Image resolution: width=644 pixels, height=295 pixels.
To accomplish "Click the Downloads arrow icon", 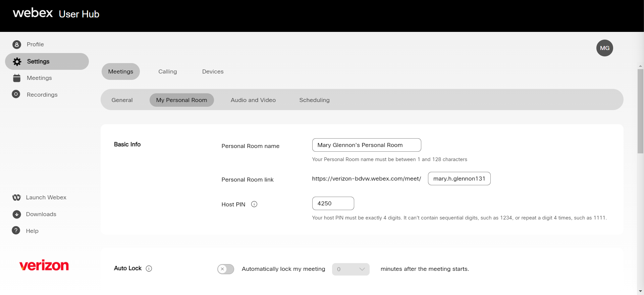I will pyautogui.click(x=17, y=214).
